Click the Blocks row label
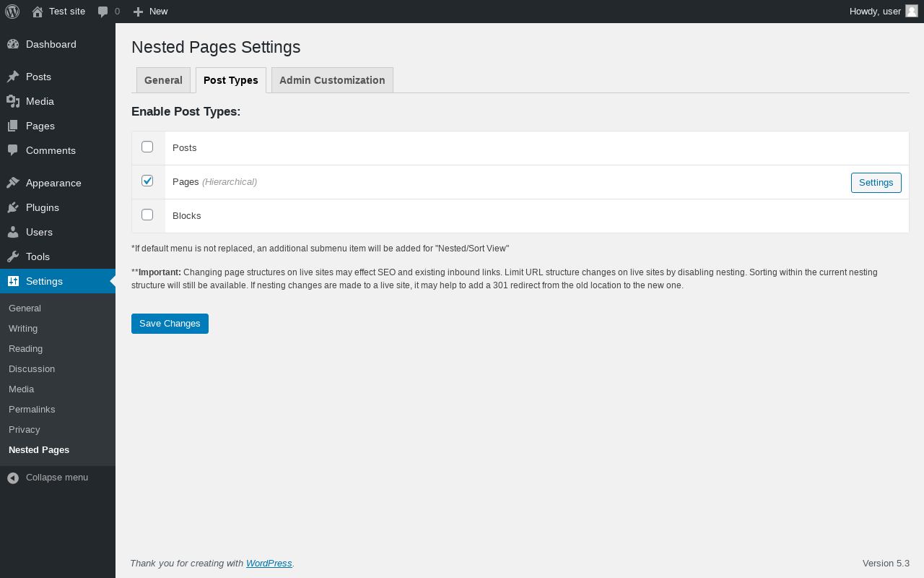Image resolution: width=924 pixels, height=578 pixels. [x=187, y=216]
